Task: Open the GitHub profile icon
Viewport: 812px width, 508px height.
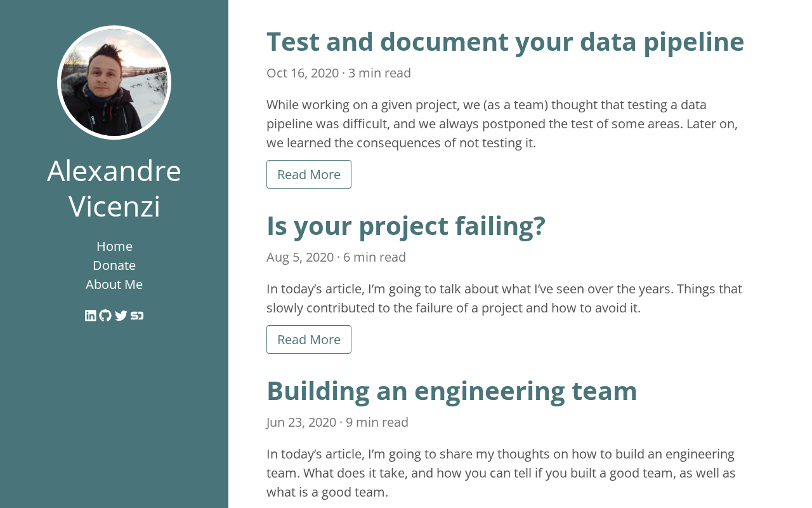Action: pos(105,316)
